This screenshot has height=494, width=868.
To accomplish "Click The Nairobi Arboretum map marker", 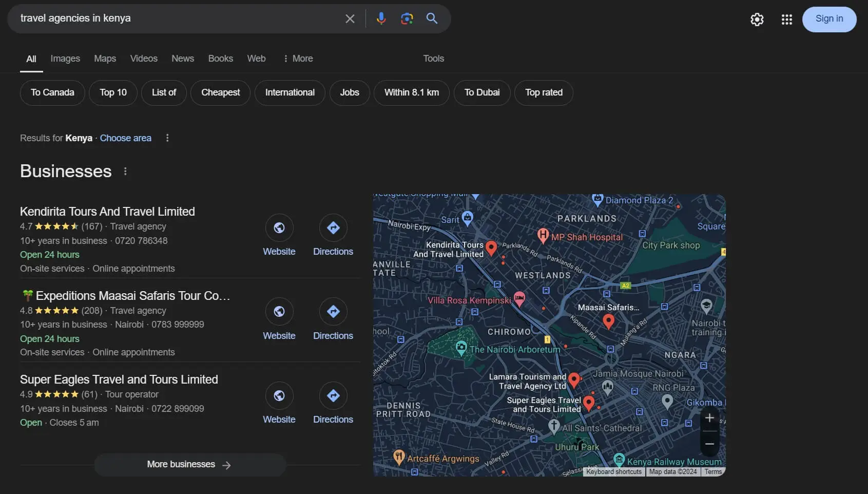I will coord(461,349).
